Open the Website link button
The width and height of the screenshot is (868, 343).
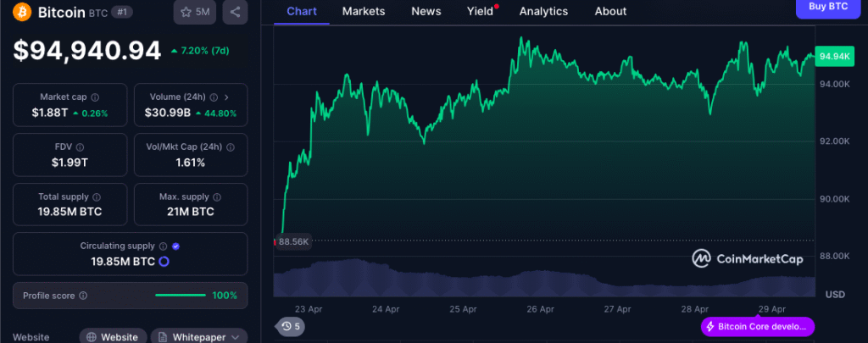(x=113, y=337)
